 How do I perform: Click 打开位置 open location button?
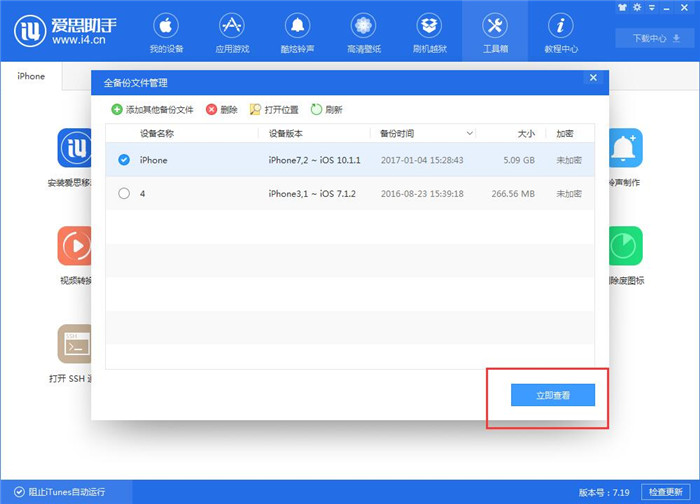(274, 109)
